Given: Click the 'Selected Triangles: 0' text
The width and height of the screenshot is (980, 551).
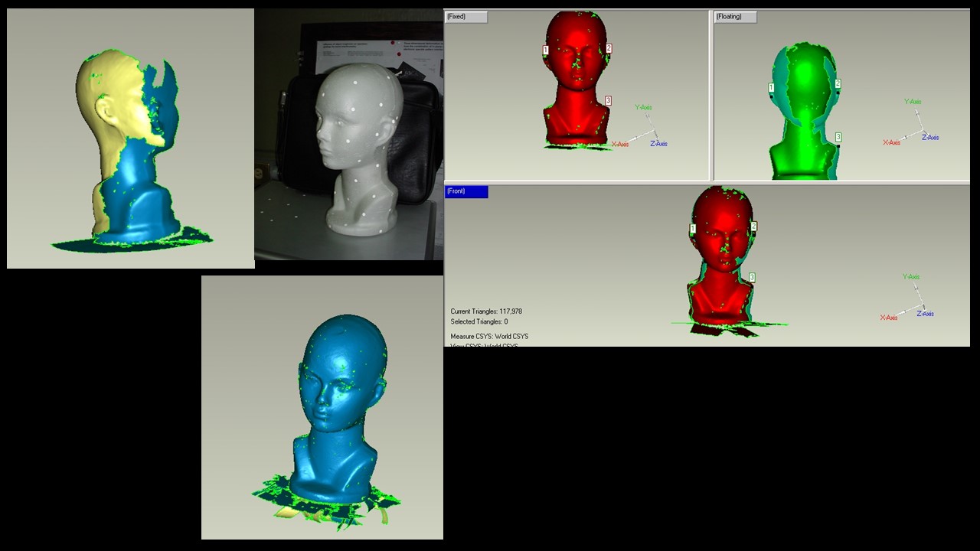Looking at the screenshot, I should pyautogui.click(x=479, y=322).
